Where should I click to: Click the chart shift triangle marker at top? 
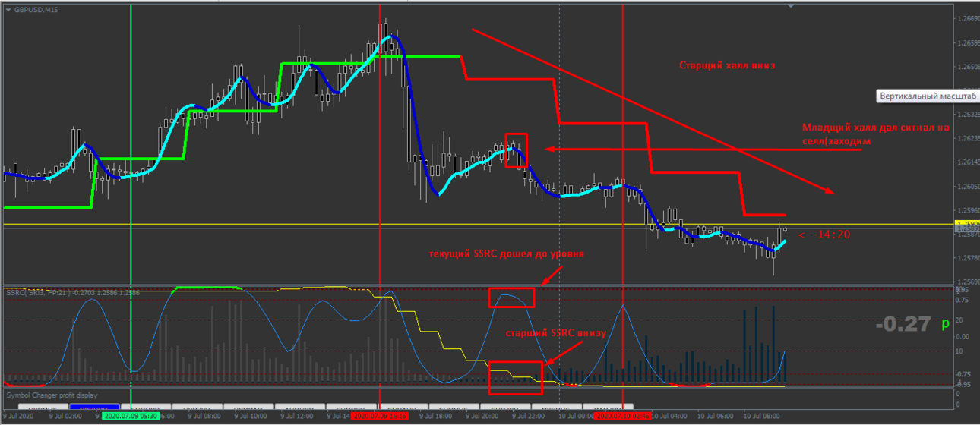click(792, 6)
